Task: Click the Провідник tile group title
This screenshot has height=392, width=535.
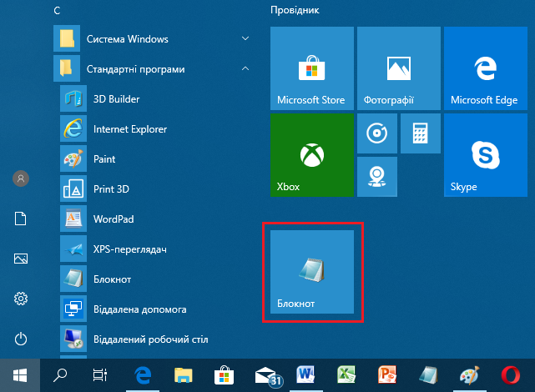Action: 295,10
